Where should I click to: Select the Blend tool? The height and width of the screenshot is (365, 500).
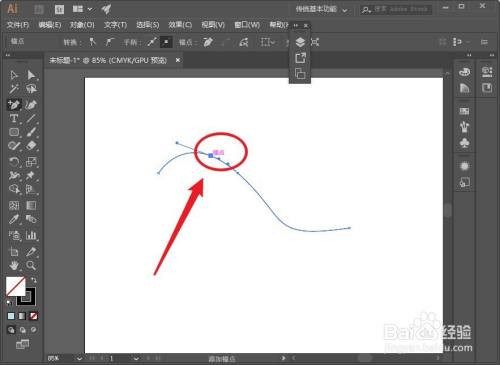click(x=31, y=219)
